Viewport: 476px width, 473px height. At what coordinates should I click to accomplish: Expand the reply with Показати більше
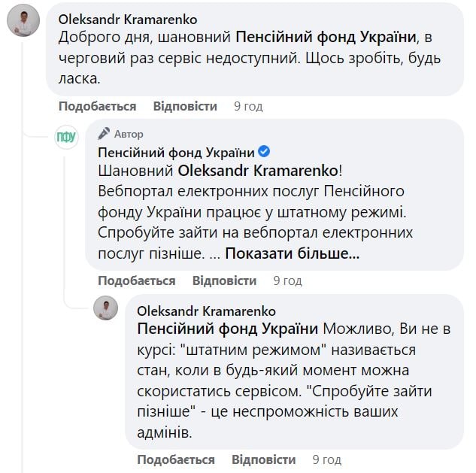click(292, 254)
